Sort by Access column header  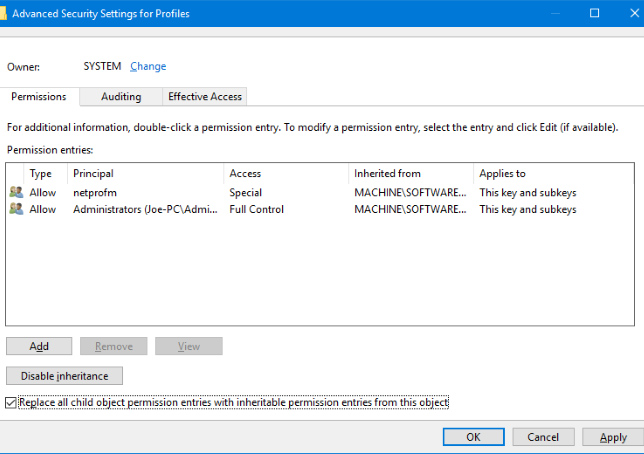click(x=286, y=173)
